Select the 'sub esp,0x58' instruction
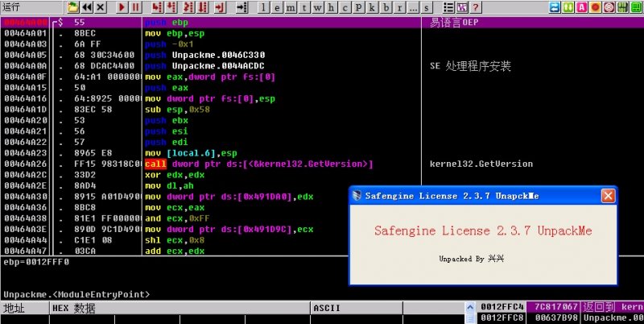The width and height of the screenshot is (644, 324). point(177,110)
